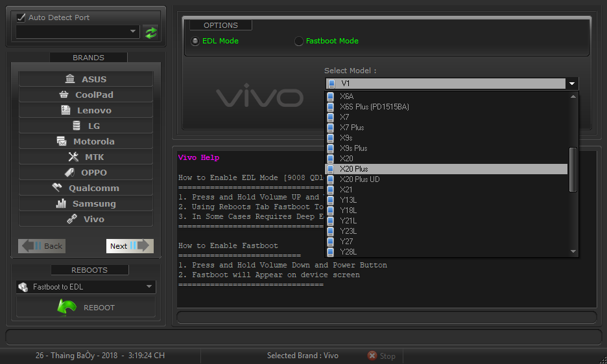Select model Y18L

tap(446, 210)
